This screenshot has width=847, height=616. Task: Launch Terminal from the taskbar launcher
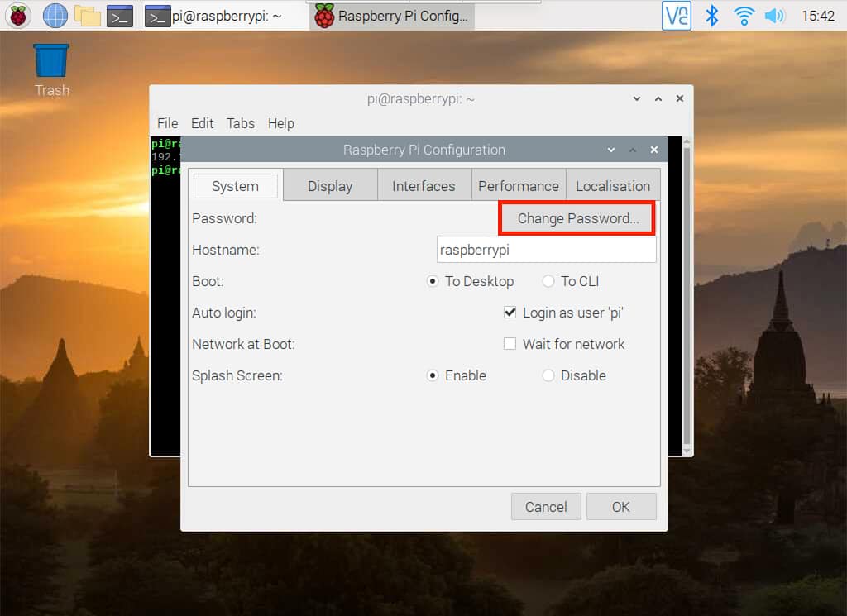120,15
